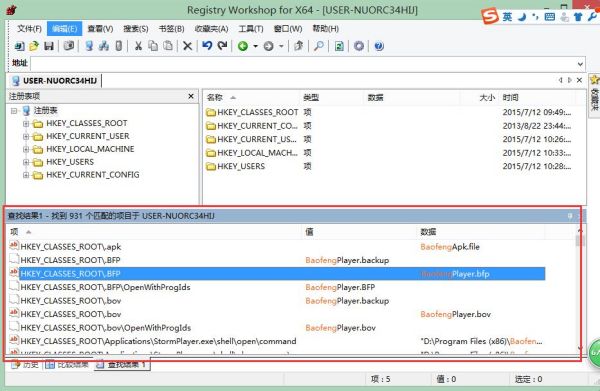The width and height of the screenshot is (600, 391).
Task: Click the green refresh toolbar icon
Action: [339, 46]
